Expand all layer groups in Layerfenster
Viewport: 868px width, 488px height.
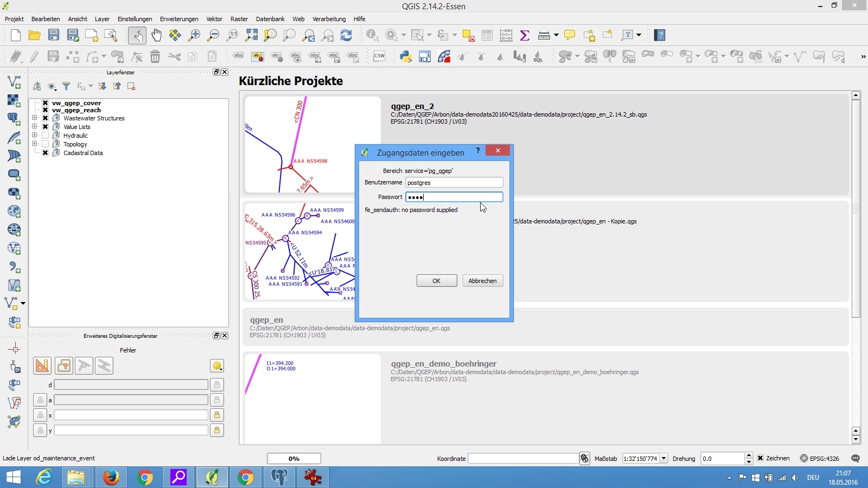coord(102,86)
